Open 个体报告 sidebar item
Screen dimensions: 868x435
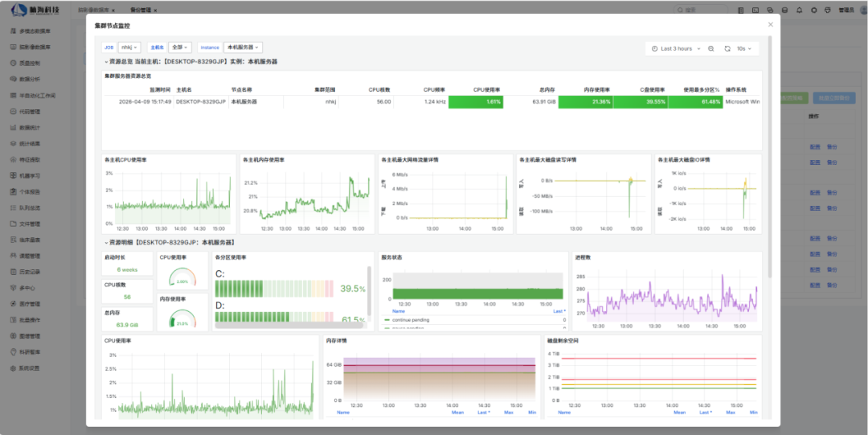tap(30, 192)
